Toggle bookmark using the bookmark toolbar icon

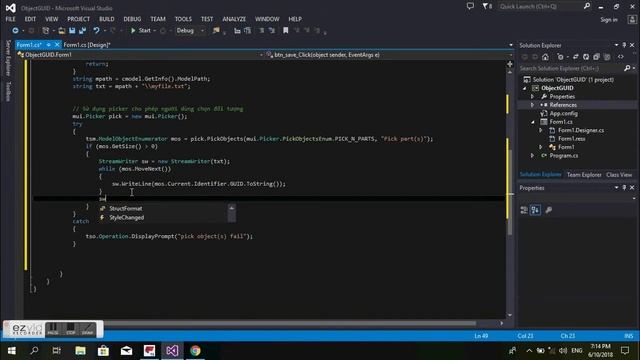(x=286, y=31)
